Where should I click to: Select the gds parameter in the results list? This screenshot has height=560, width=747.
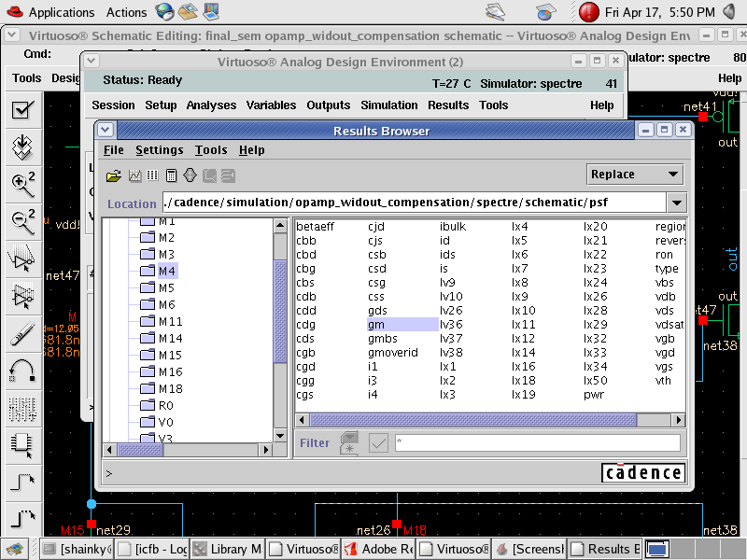point(377,311)
